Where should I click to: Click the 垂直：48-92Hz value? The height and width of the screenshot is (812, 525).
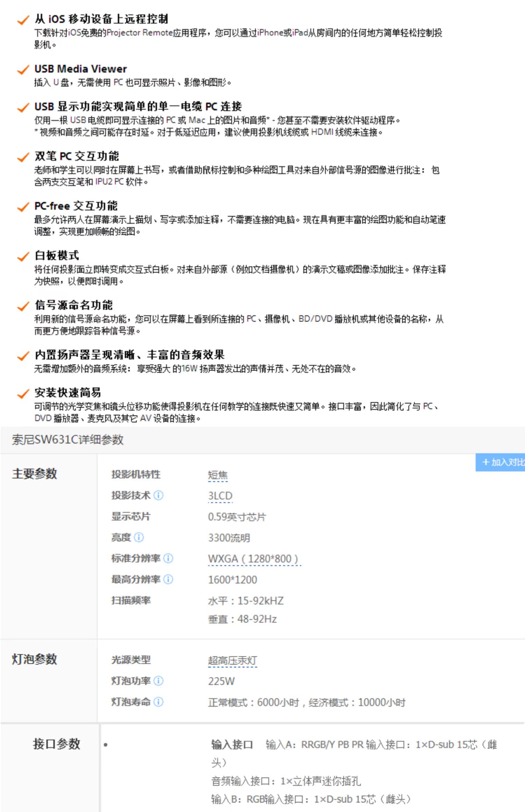(x=242, y=619)
